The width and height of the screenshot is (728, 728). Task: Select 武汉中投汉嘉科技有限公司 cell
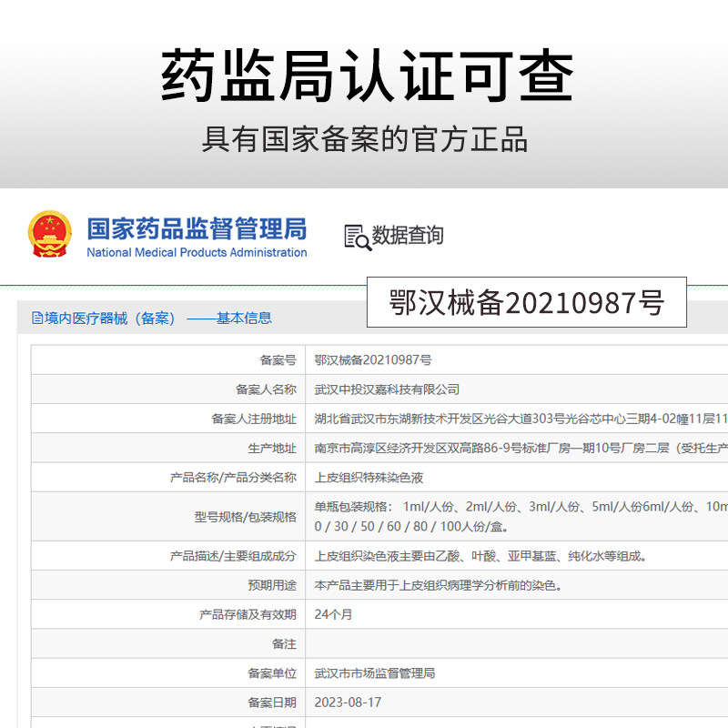(x=387, y=389)
